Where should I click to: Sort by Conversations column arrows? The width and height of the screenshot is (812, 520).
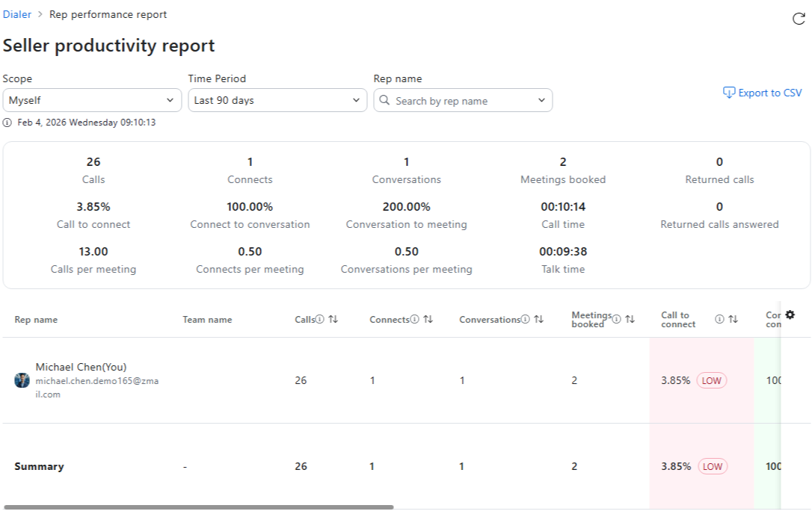pyautogui.click(x=538, y=320)
